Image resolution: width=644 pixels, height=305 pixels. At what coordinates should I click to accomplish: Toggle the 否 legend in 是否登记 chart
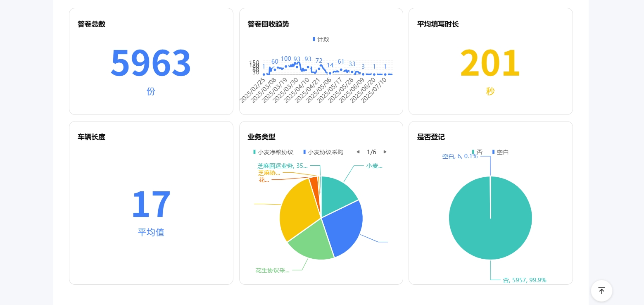coord(477,152)
